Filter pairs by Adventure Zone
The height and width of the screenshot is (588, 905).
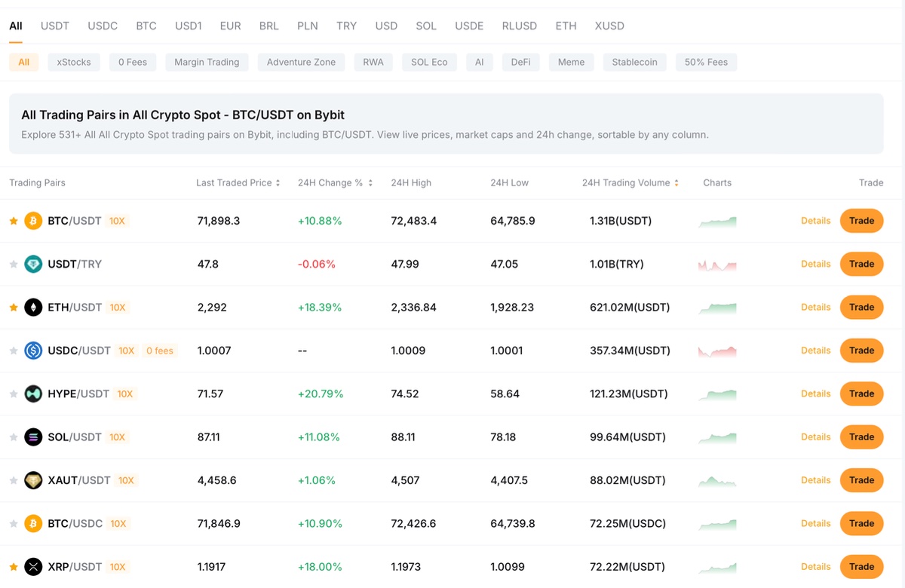point(302,62)
